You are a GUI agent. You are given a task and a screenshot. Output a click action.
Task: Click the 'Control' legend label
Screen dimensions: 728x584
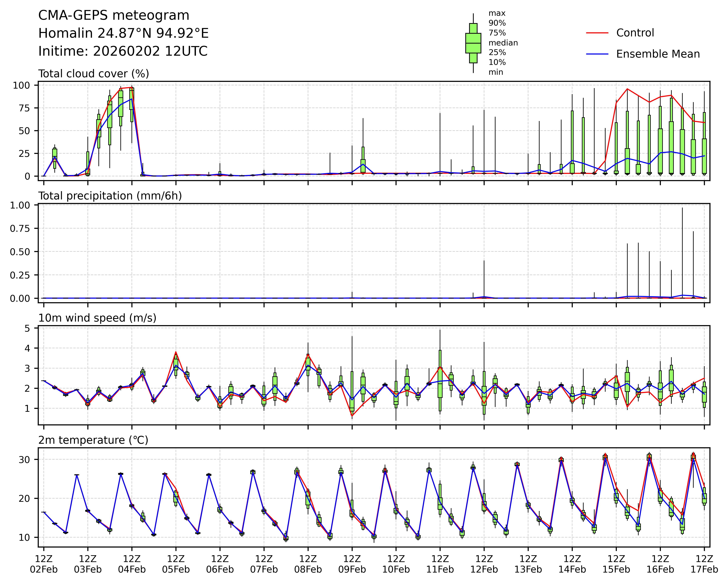point(635,33)
